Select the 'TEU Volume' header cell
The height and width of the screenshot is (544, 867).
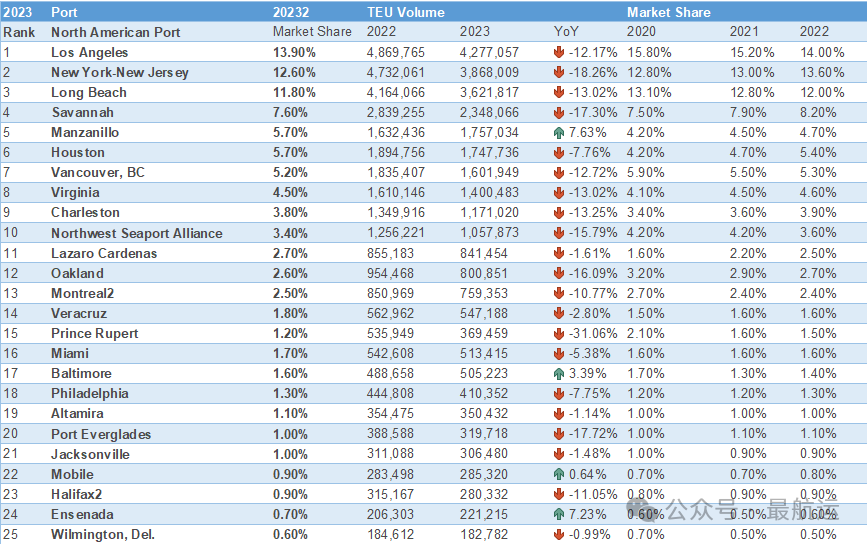(406, 12)
